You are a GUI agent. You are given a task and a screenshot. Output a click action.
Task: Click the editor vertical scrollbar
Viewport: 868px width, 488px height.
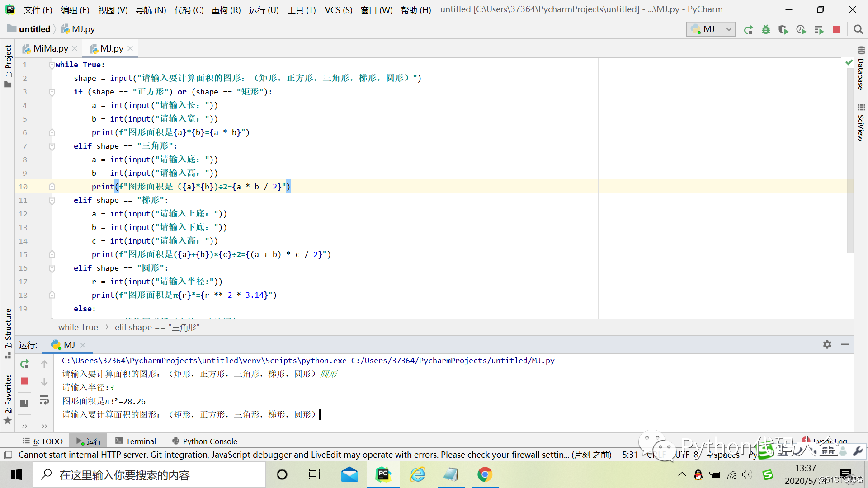tap(850, 160)
